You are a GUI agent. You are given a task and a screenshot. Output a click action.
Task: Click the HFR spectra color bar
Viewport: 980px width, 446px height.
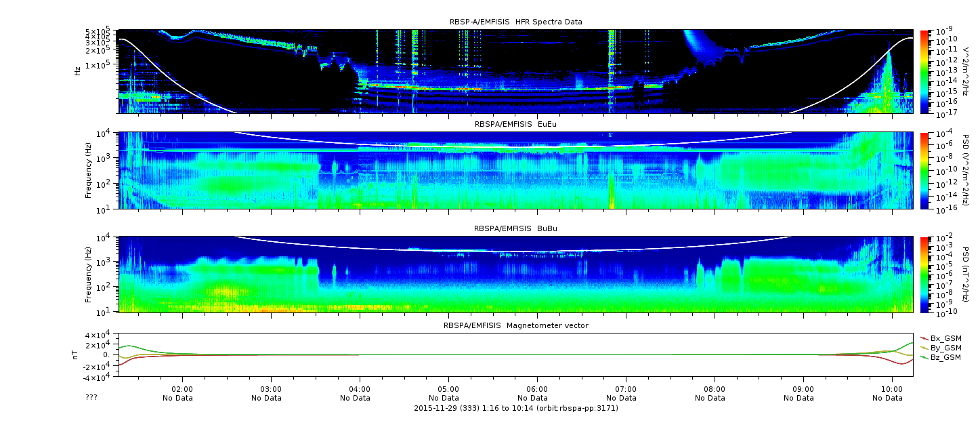click(924, 71)
